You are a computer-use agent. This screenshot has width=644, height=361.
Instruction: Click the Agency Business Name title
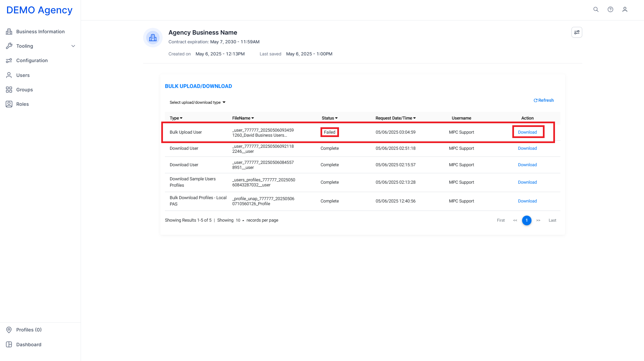[203, 33]
